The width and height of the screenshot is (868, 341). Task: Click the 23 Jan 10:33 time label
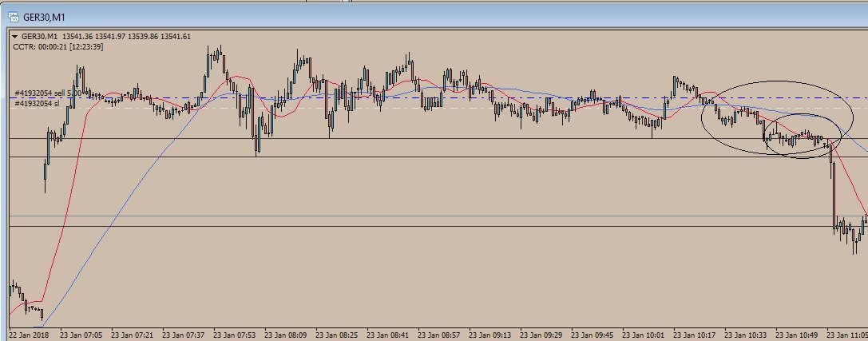[x=746, y=335]
